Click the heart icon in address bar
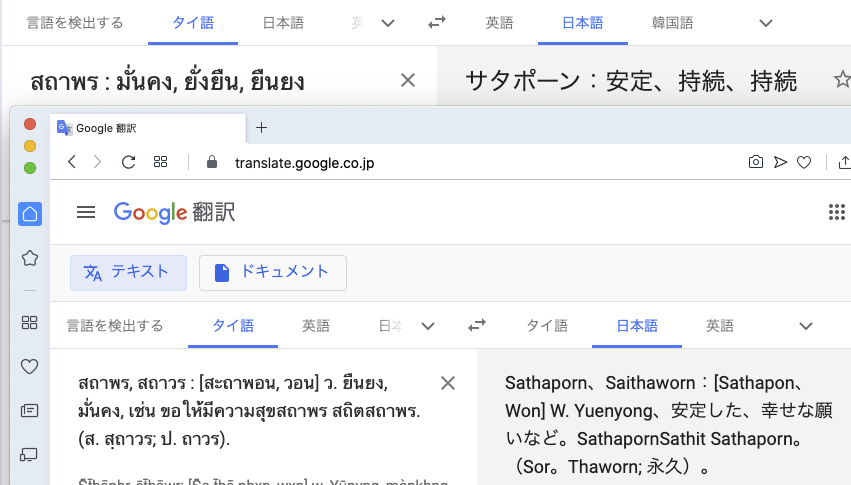This screenshot has width=851, height=485. 804,162
